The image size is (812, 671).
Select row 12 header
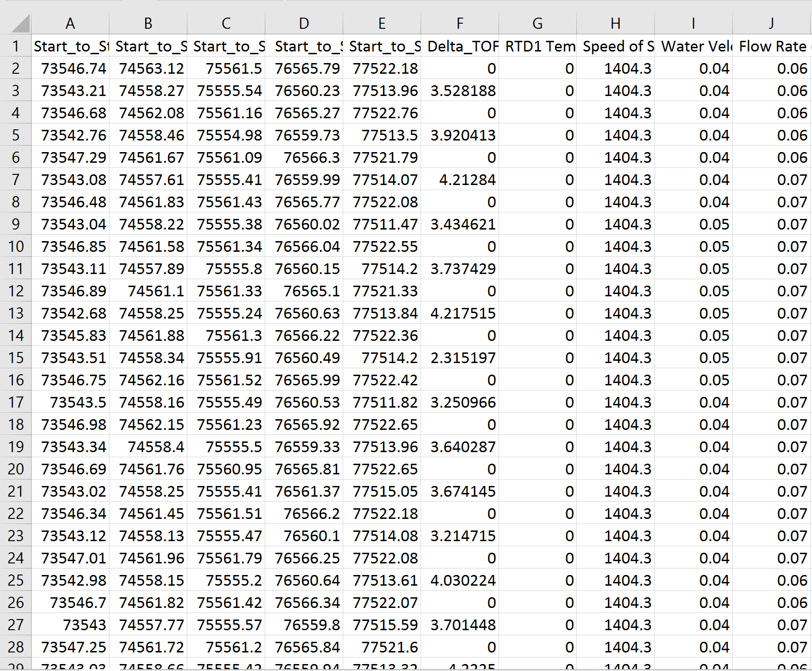pos(15,291)
